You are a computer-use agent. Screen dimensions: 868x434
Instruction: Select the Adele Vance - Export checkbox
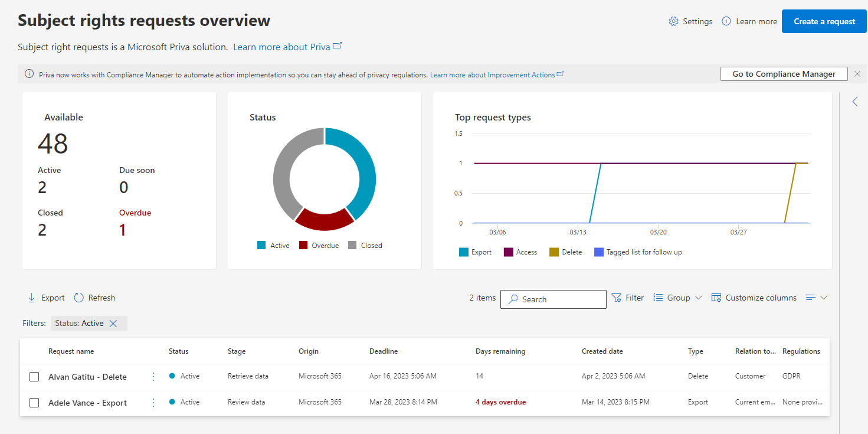(34, 403)
